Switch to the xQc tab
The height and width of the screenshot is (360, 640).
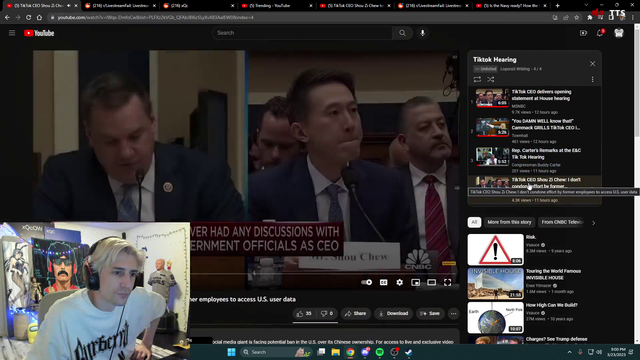(198, 6)
